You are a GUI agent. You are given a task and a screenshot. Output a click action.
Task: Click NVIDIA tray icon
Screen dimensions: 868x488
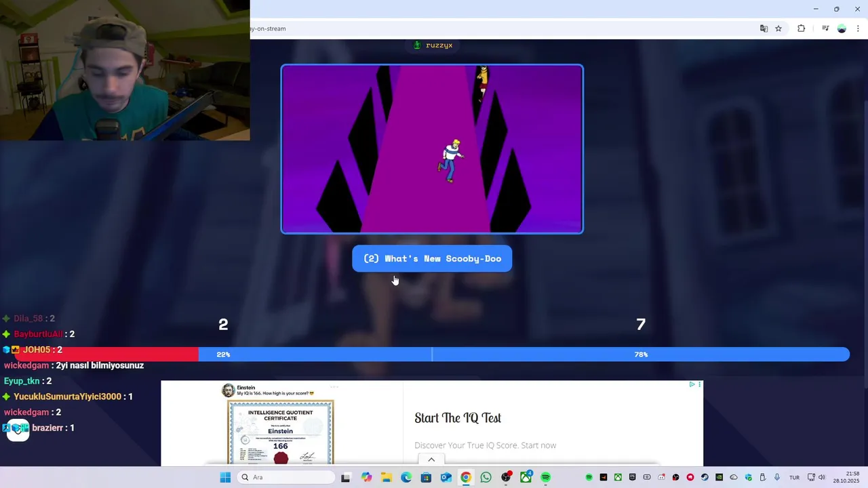[x=719, y=477]
